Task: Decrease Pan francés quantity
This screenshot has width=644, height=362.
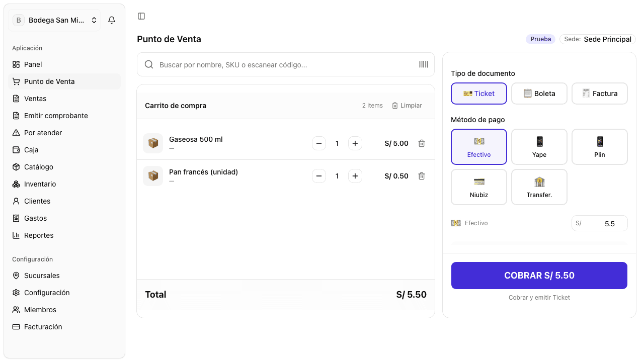Action: pyautogui.click(x=319, y=176)
